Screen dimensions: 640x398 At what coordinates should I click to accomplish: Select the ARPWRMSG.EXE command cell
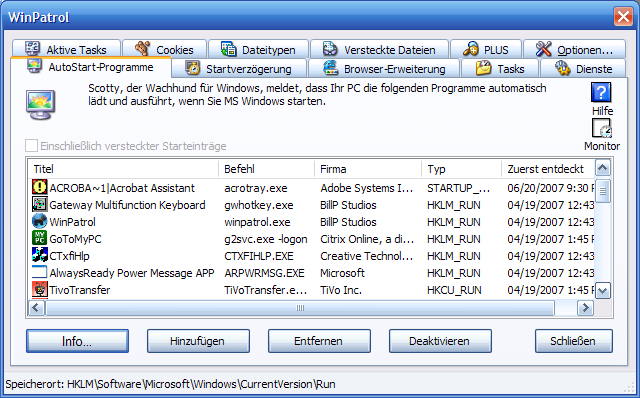(x=264, y=273)
